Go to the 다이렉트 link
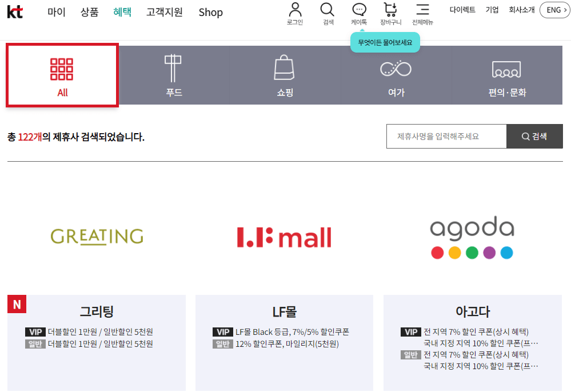The image size is (571, 392). pyautogui.click(x=462, y=10)
